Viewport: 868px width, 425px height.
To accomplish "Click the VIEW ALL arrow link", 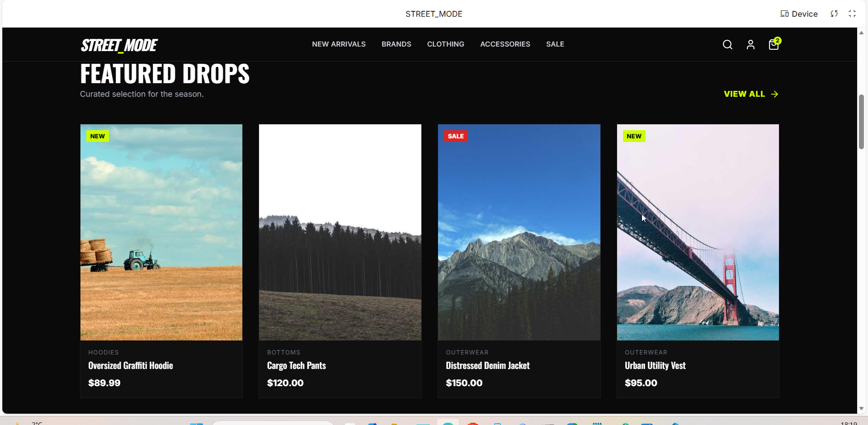I will click(751, 94).
